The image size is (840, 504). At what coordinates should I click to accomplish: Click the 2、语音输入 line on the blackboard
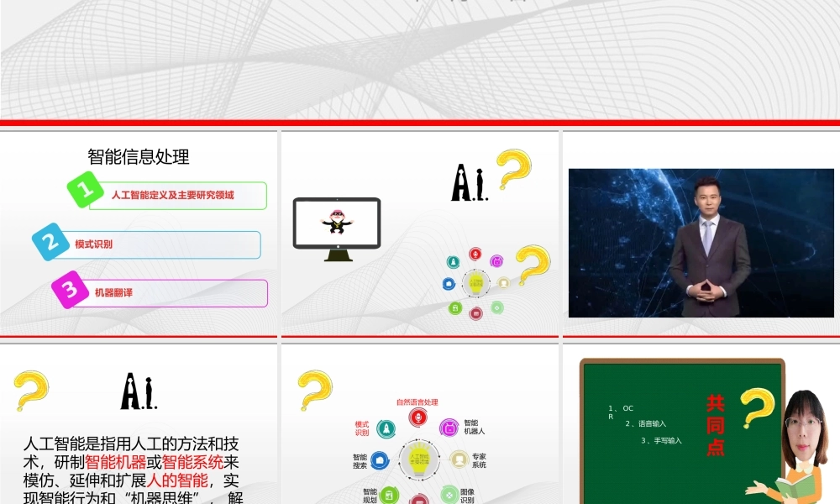point(645,423)
